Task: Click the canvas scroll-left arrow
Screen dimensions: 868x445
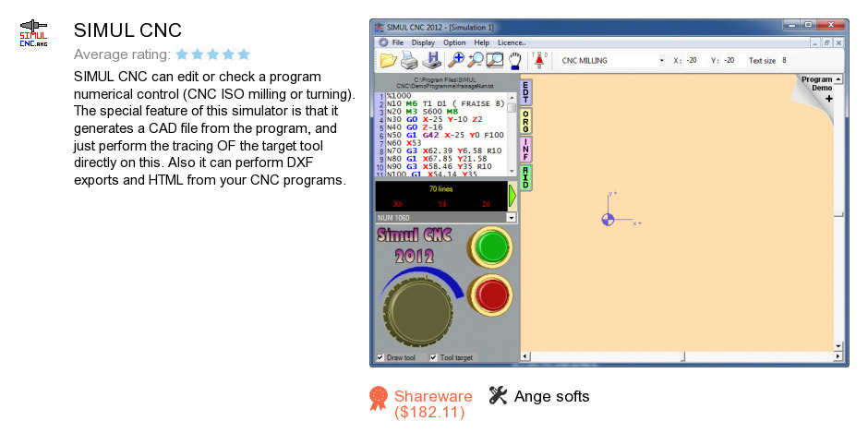Action: pos(525,357)
